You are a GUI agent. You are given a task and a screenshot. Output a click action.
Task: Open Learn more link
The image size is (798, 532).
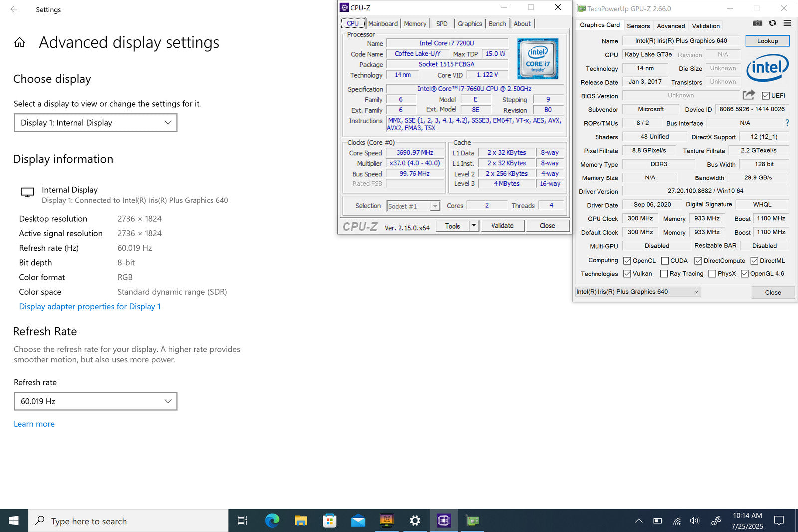[x=34, y=424]
